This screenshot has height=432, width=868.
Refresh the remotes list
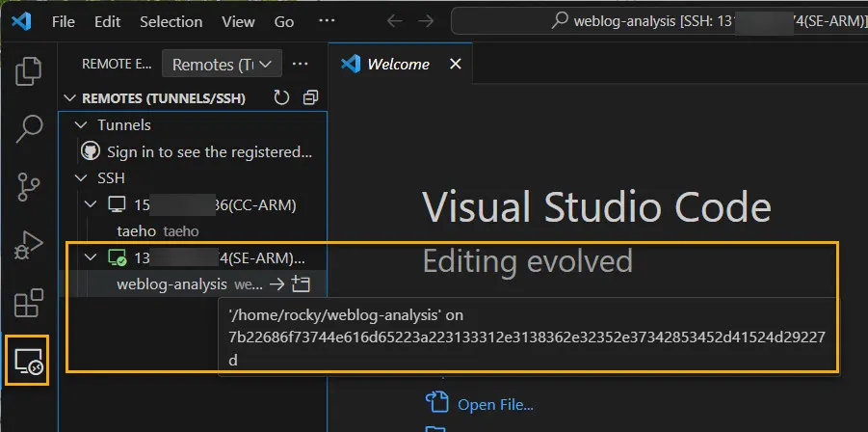[x=281, y=98]
